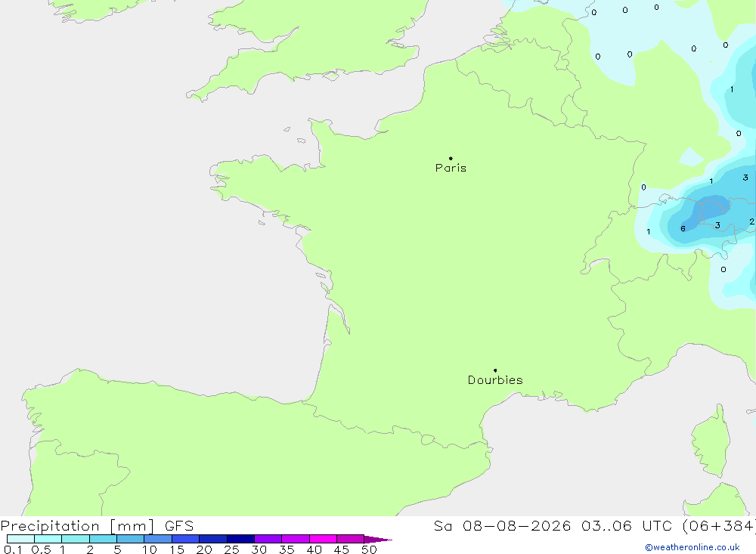The height and width of the screenshot is (554, 756).
Task: Click the legend value label 40
Action: 314,549
